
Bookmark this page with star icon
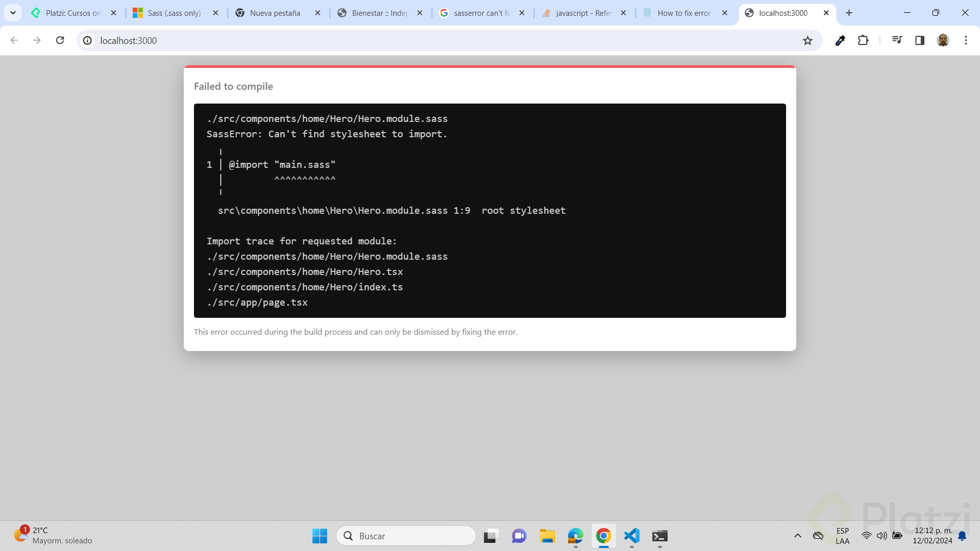[807, 40]
